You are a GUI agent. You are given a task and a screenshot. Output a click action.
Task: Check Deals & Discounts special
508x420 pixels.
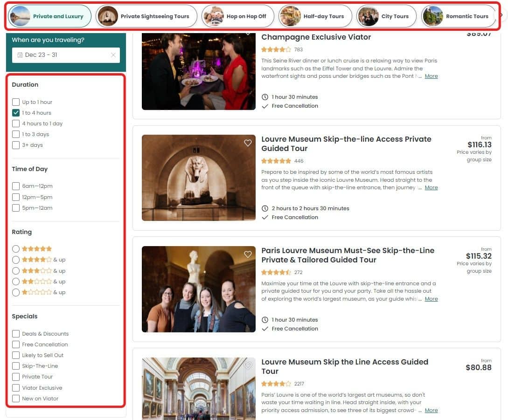(15, 334)
